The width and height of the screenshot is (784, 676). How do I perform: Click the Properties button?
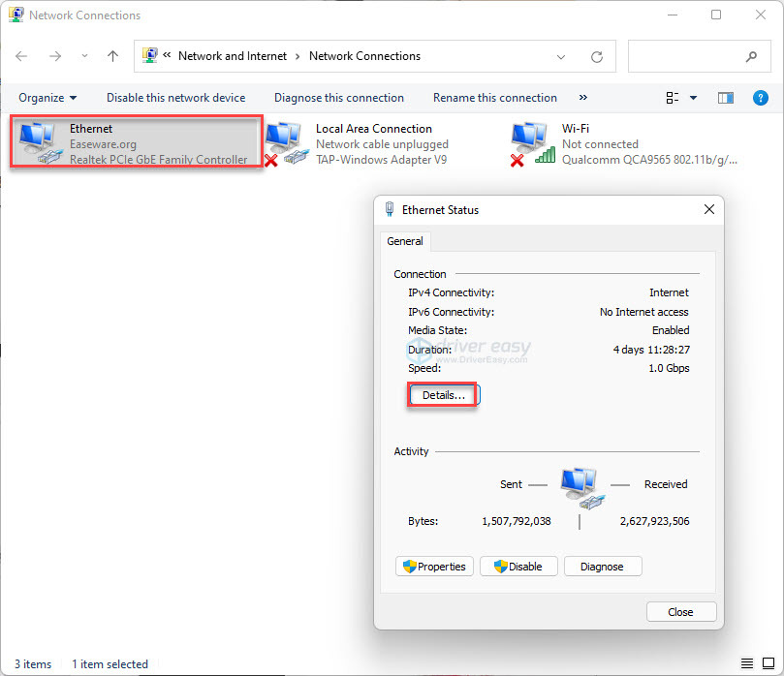click(434, 567)
